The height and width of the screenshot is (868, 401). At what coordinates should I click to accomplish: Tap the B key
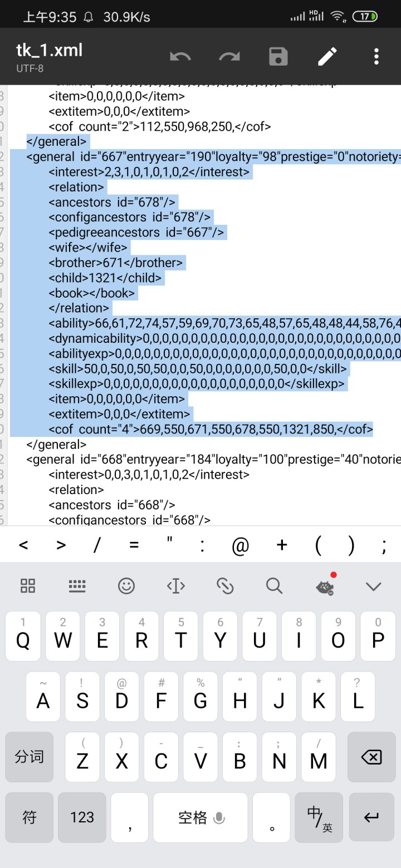click(x=240, y=757)
